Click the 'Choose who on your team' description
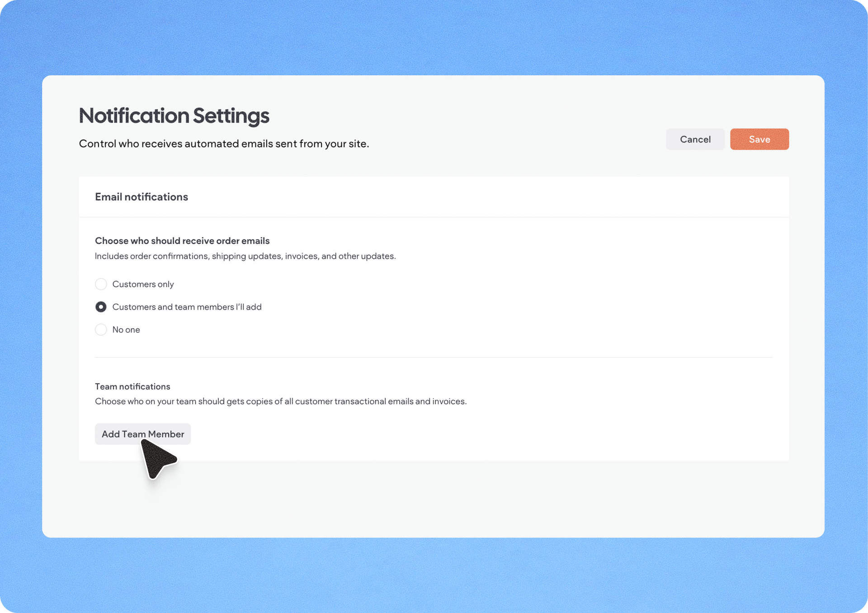868x613 pixels. click(280, 401)
